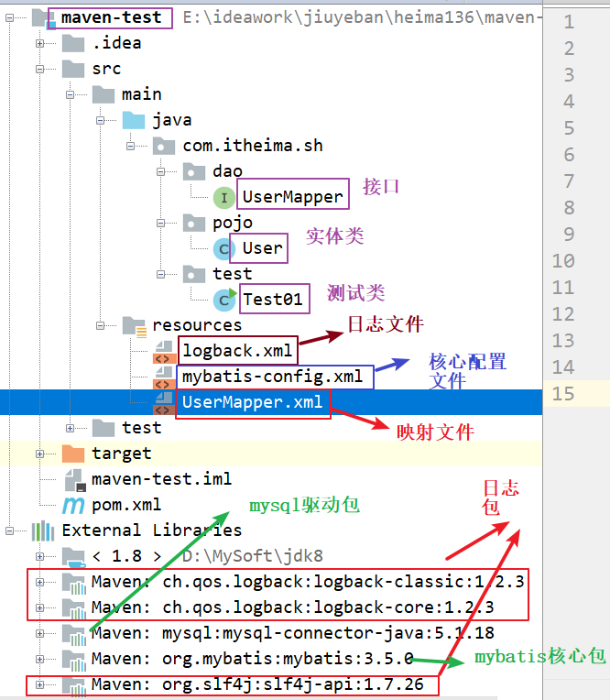Viewport: 610px width, 700px height.
Task: Click the blue java source folder icon
Action: 134,120
